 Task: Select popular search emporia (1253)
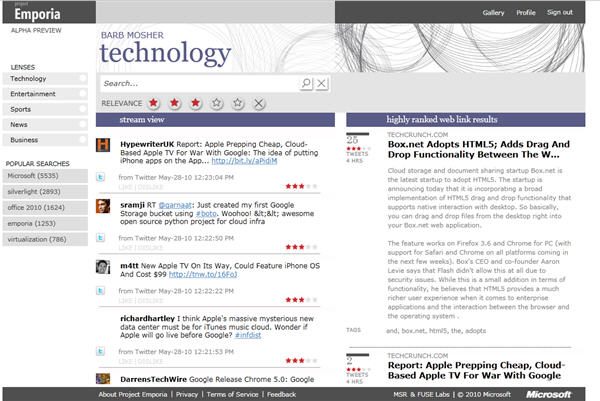tap(45, 223)
